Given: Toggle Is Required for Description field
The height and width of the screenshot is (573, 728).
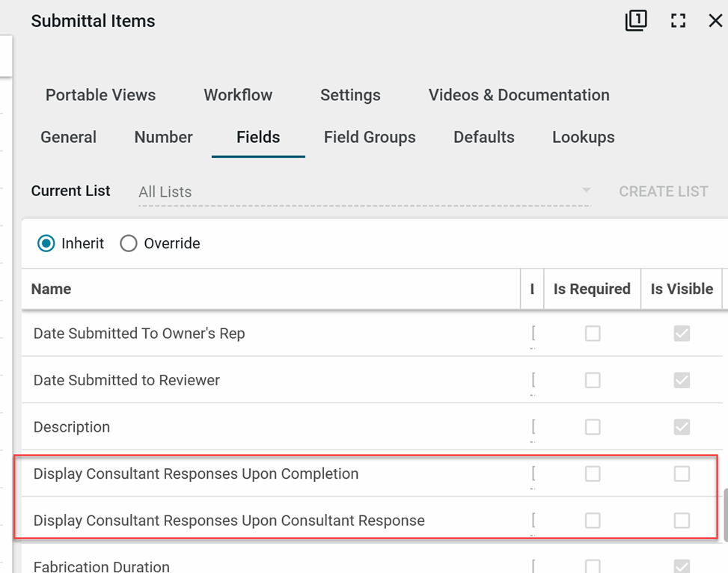Looking at the screenshot, I should (x=593, y=427).
